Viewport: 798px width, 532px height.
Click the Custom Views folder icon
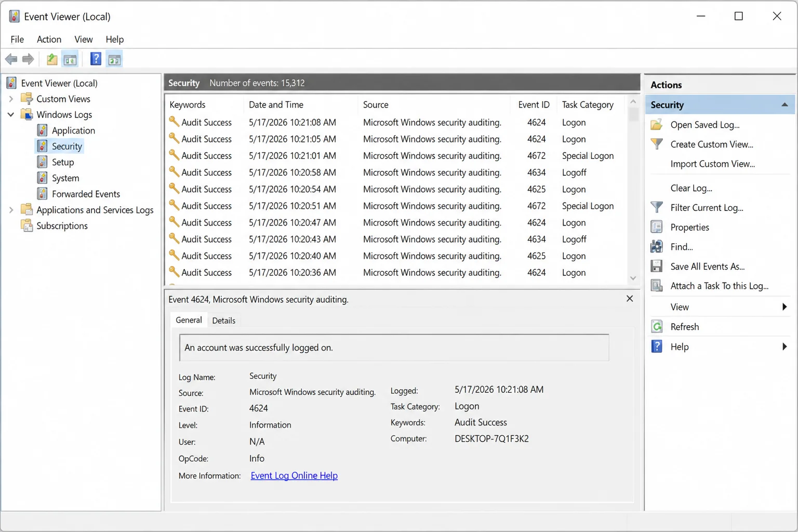26,99
